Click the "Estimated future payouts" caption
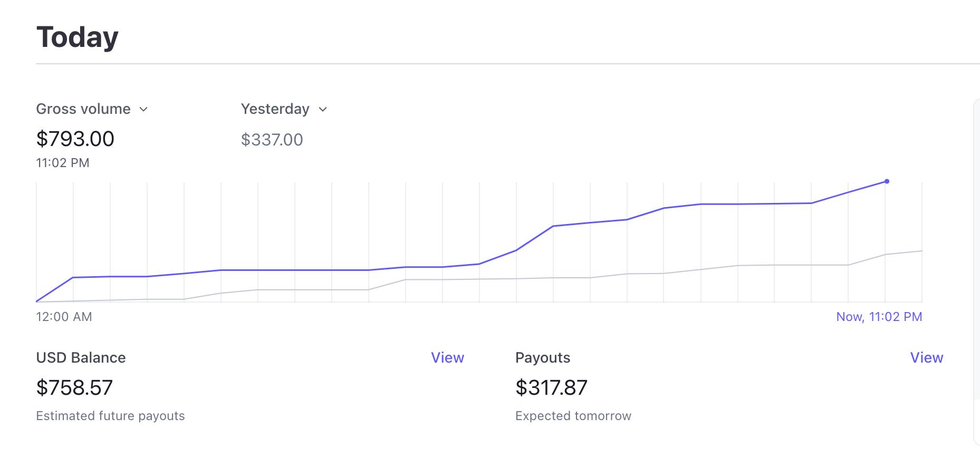 110,416
